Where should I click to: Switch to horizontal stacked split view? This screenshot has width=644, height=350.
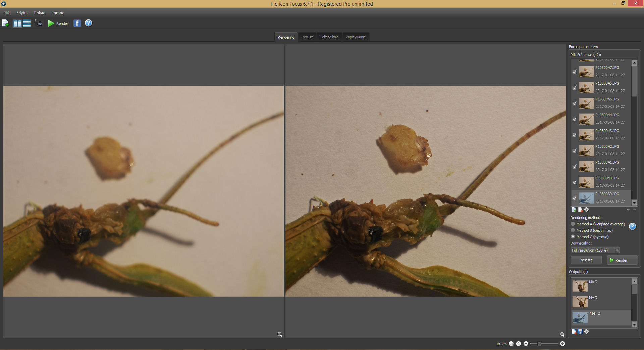[x=27, y=23]
